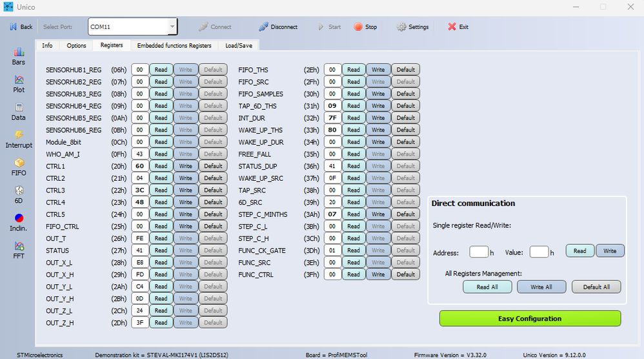Viewport: 644px width, 359px height.
Task: Click the red X Exit button
Action: point(458,26)
